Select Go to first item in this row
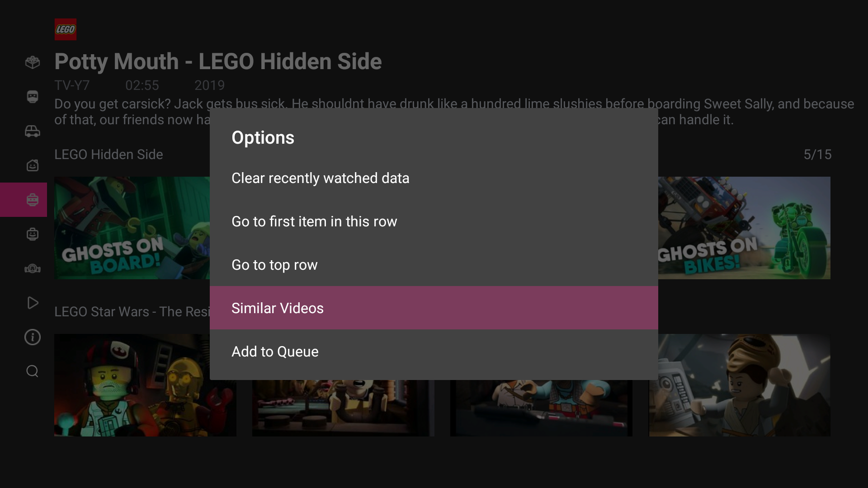This screenshot has width=868, height=488. (x=314, y=221)
